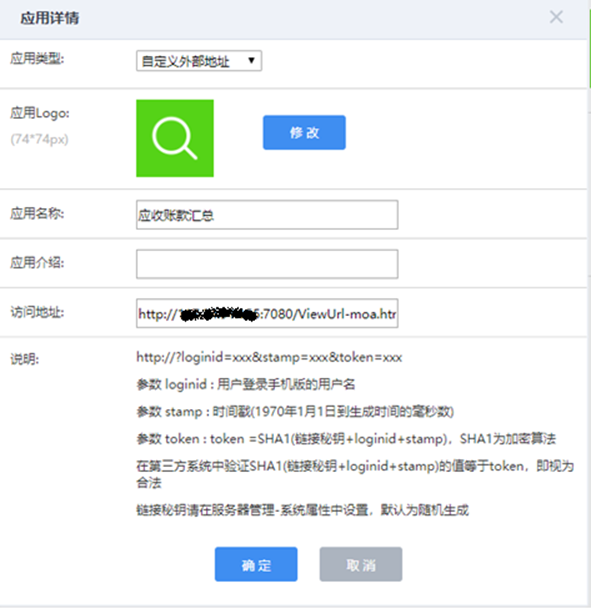
Task: Select the 访问地址 URL input field
Action: point(267,313)
